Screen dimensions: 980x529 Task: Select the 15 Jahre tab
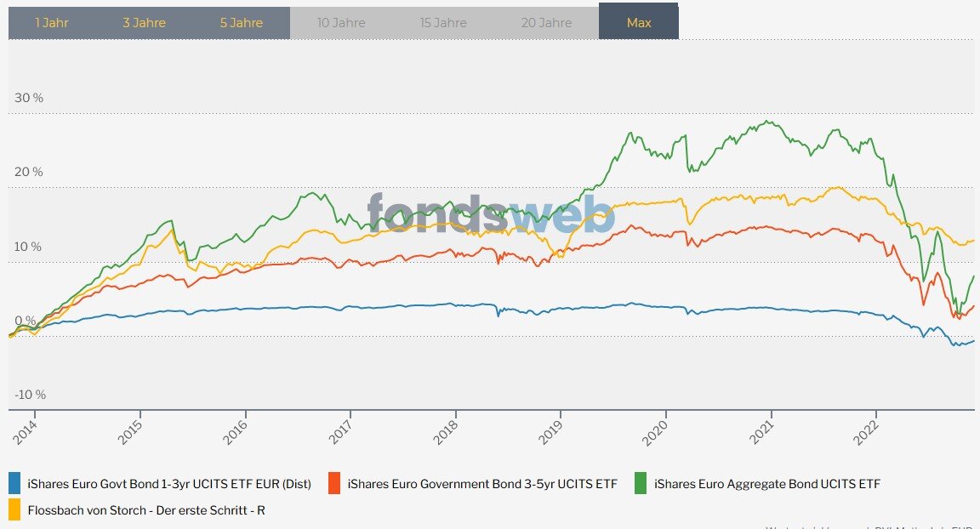pyautogui.click(x=443, y=23)
